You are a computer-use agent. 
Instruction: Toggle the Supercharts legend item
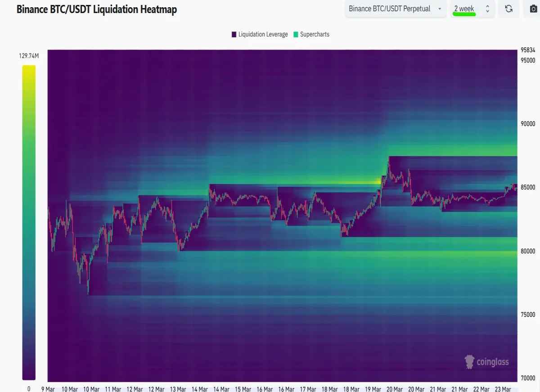[x=311, y=34]
